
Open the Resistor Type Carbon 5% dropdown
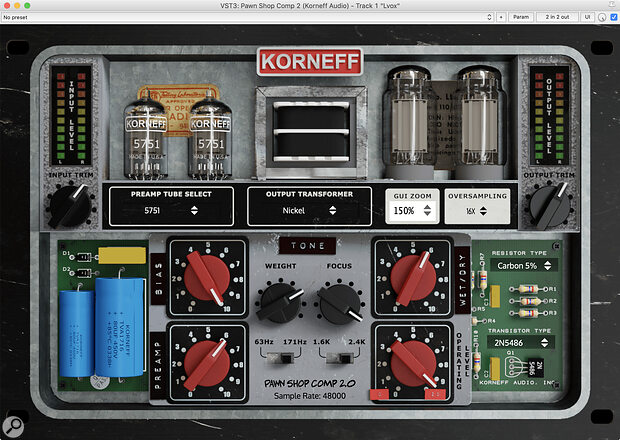pyautogui.click(x=524, y=266)
